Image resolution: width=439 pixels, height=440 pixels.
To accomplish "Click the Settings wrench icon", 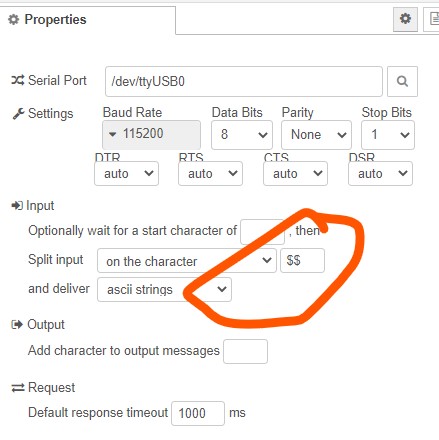I will pyautogui.click(x=18, y=114).
